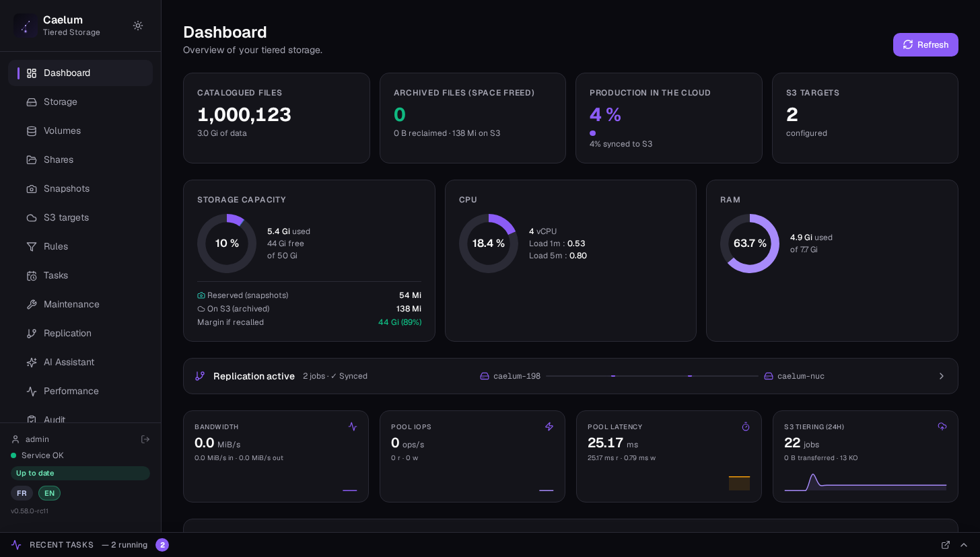Click the Maintenance wrench icon in the sidebar

32,304
